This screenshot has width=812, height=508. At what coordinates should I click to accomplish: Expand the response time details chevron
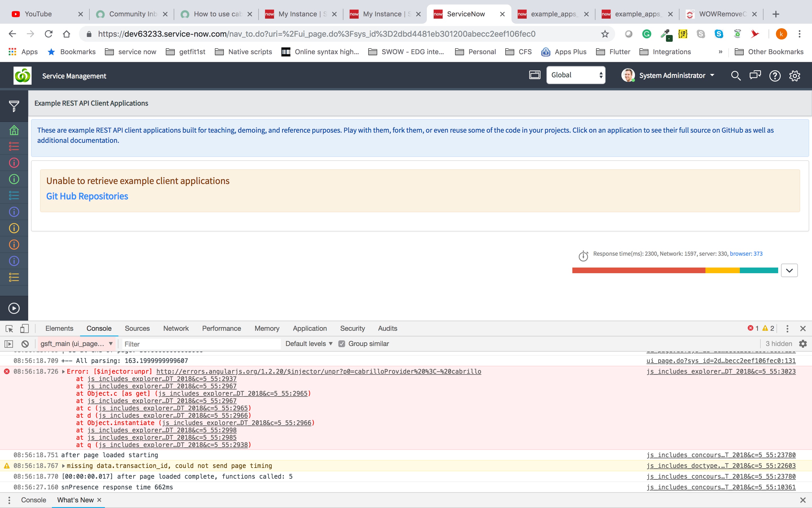tap(789, 270)
